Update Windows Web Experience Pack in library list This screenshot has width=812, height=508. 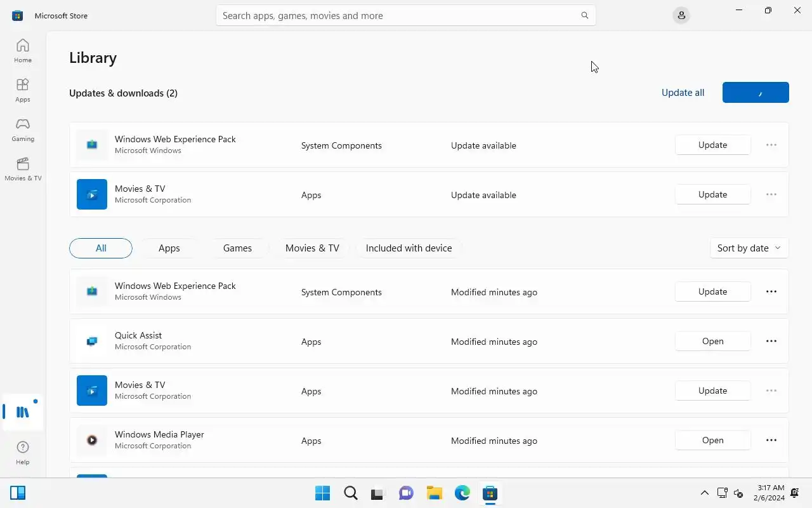point(712,291)
